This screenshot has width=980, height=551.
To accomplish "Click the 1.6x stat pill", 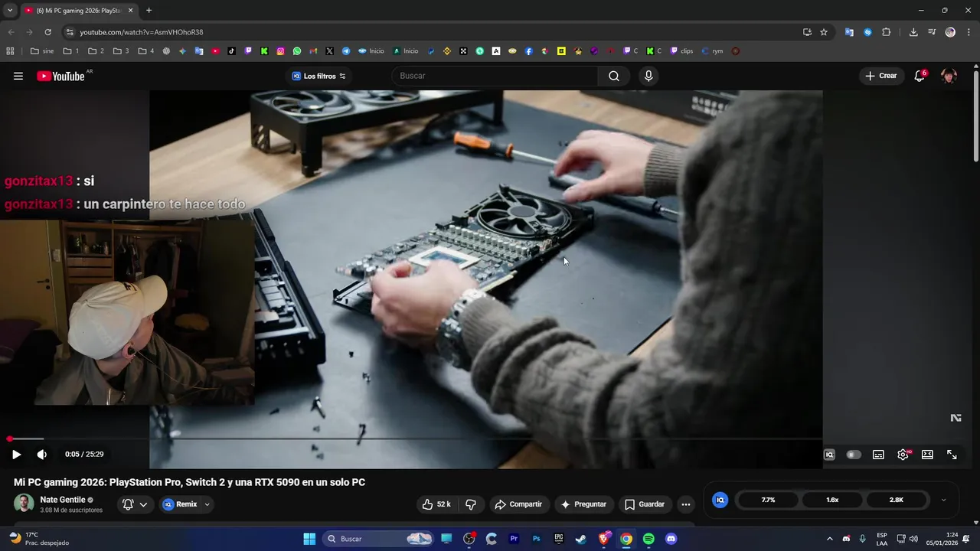I will [832, 500].
